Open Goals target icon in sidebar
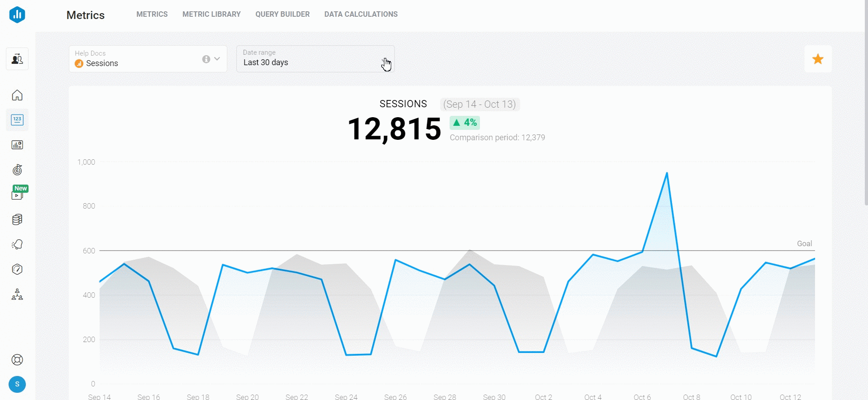 (x=17, y=170)
